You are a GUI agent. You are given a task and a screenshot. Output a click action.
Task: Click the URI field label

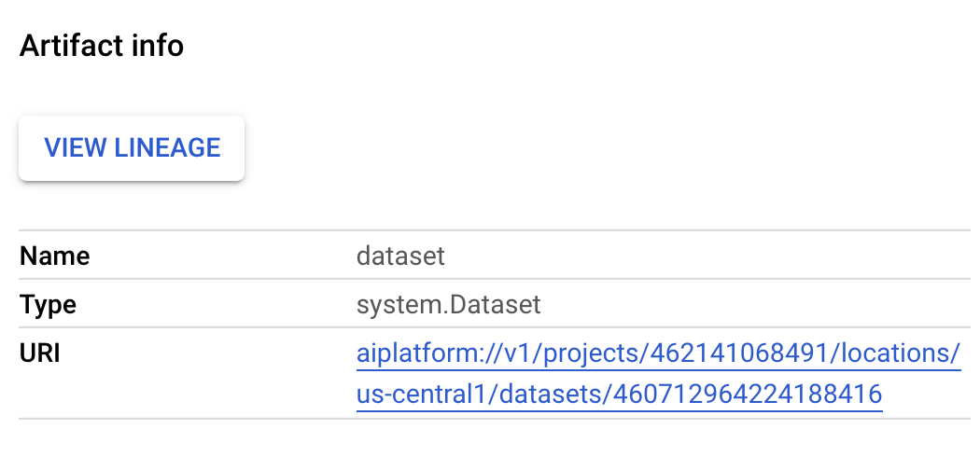pyautogui.click(x=39, y=354)
